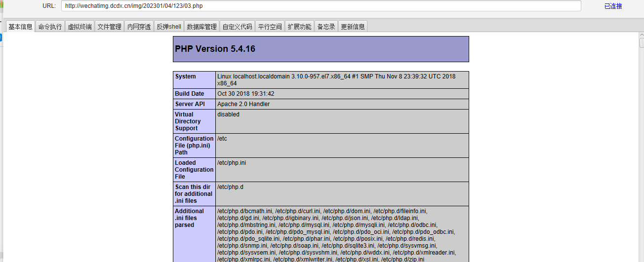Click the /etc/php.d value
Image resolution: width=644 pixels, height=262 pixels.
click(x=230, y=187)
